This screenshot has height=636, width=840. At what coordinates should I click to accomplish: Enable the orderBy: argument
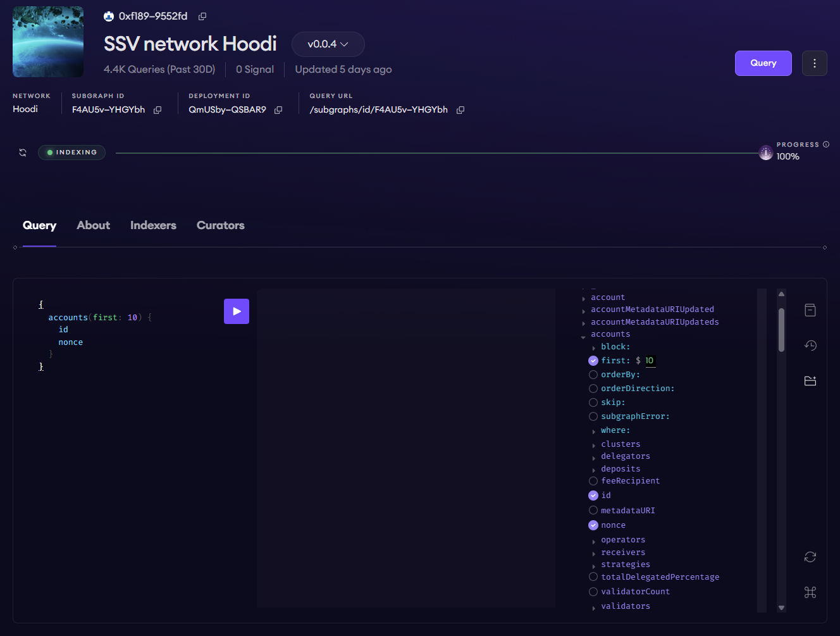click(593, 375)
